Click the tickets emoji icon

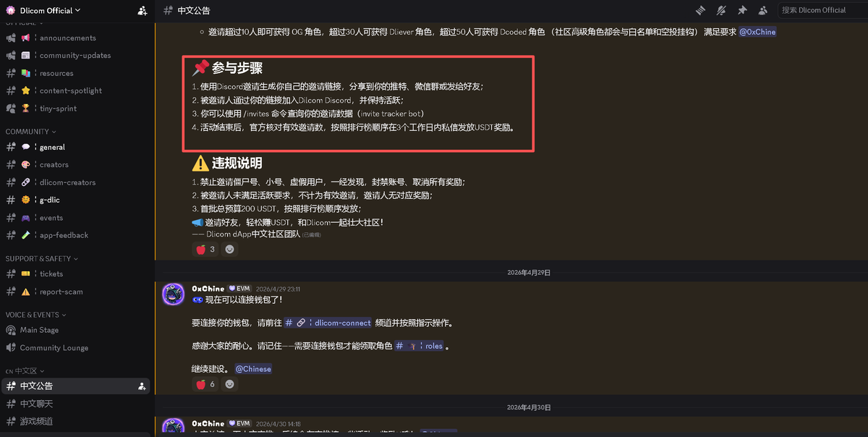coord(25,273)
